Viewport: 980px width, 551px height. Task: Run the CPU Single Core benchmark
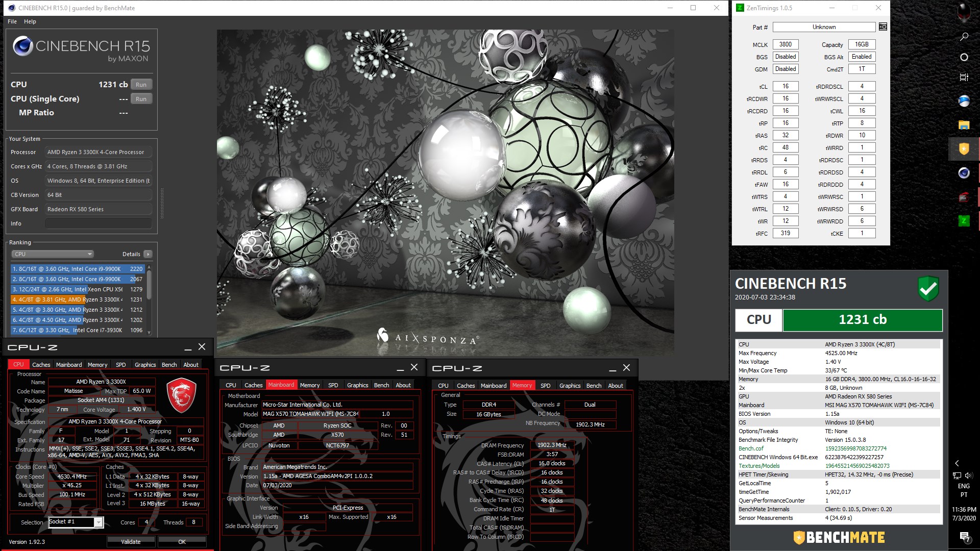click(141, 99)
